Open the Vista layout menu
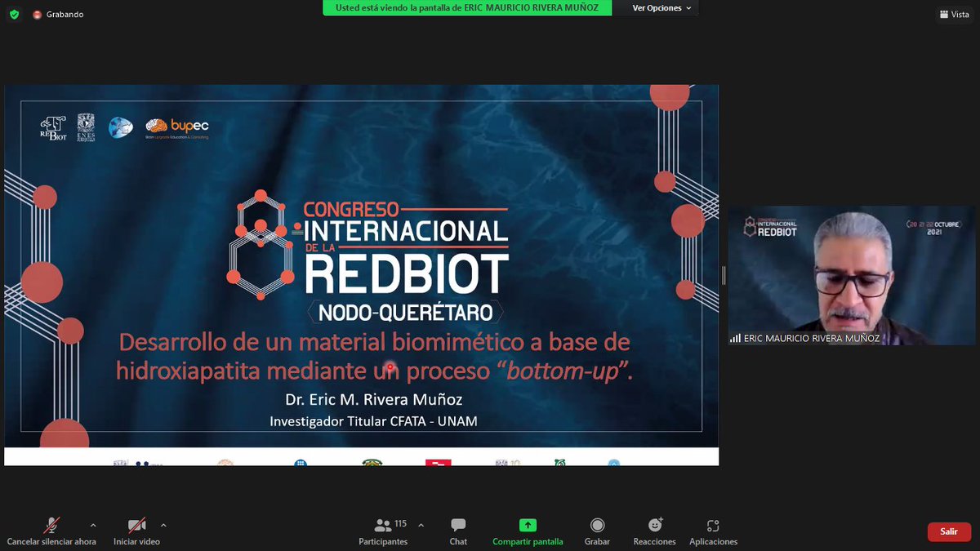This screenshot has height=551, width=980. point(954,14)
